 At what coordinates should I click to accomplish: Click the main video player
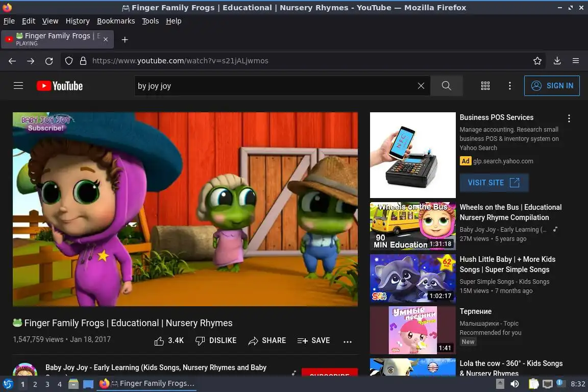click(185, 209)
